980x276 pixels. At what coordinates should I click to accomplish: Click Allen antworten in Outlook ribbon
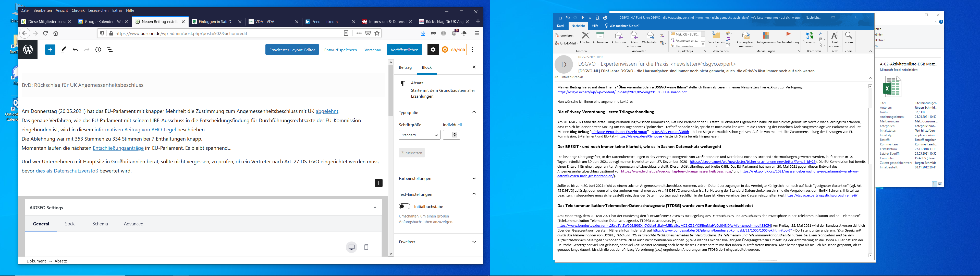634,40
